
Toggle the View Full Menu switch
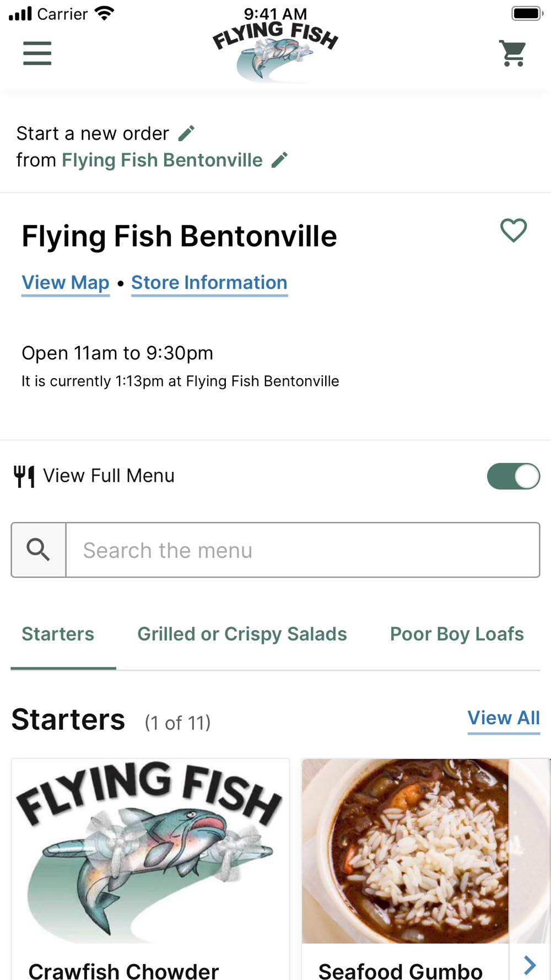513,476
